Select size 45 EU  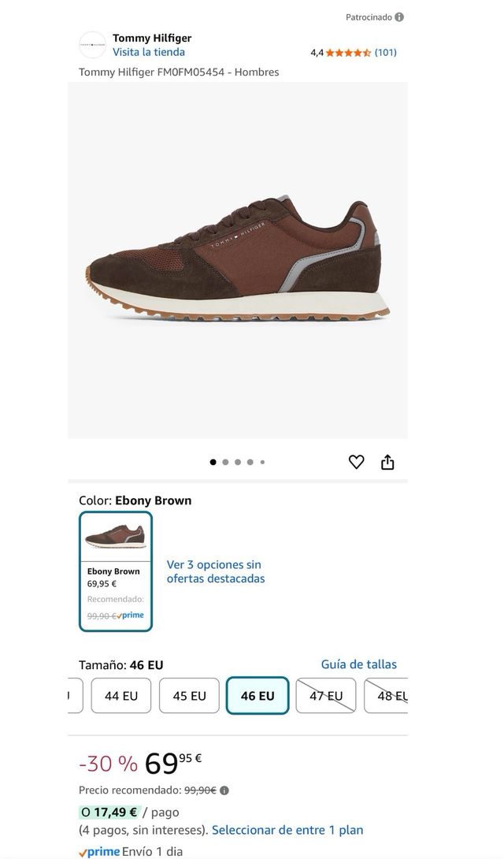(189, 696)
